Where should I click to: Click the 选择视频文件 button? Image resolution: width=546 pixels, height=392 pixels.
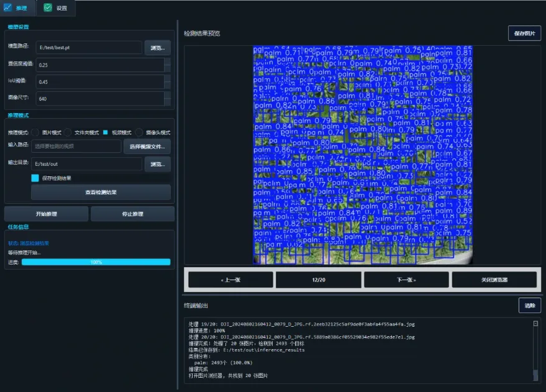147,147
